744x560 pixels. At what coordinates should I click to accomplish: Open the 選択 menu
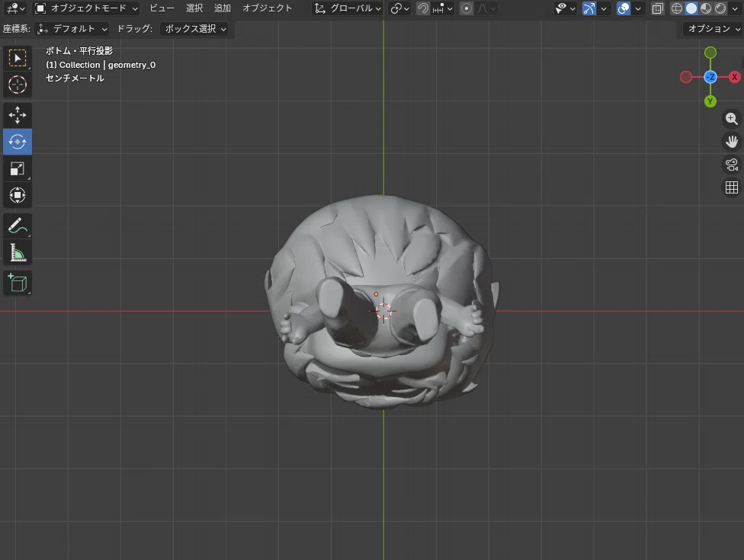click(194, 8)
